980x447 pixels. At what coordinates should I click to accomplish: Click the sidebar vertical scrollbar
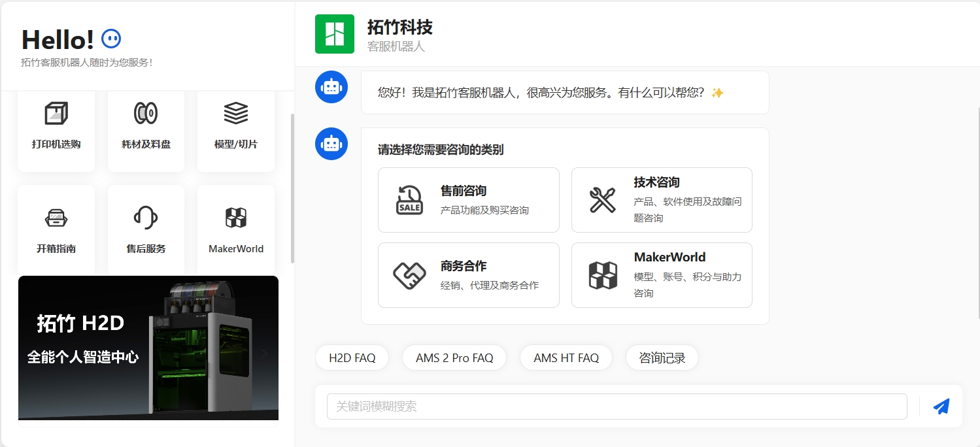coord(292,188)
